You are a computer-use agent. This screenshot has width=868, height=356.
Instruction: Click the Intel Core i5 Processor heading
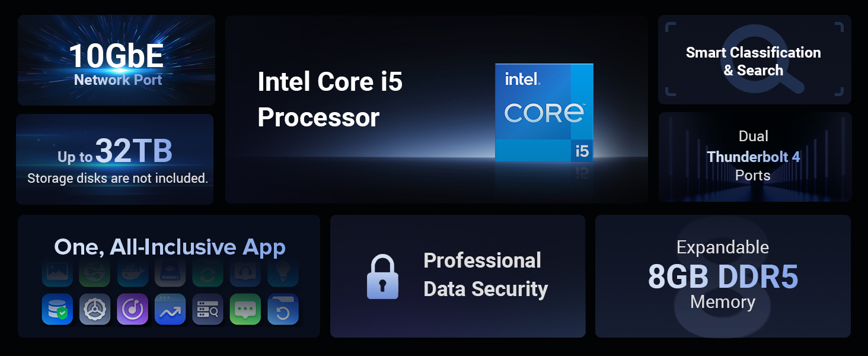coord(330,100)
